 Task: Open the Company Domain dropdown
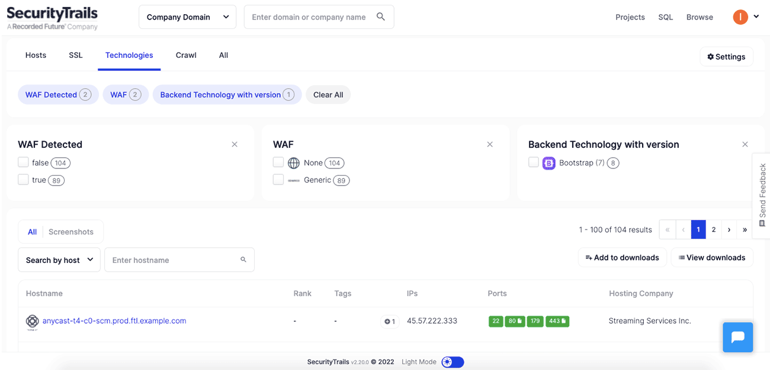188,17
